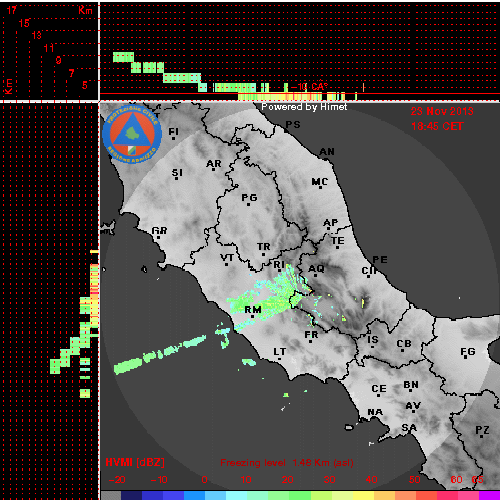Viewport: 500px width, 500px height.
Task: Click the '17' height label in the profile axis
Action: coord(11,10)
